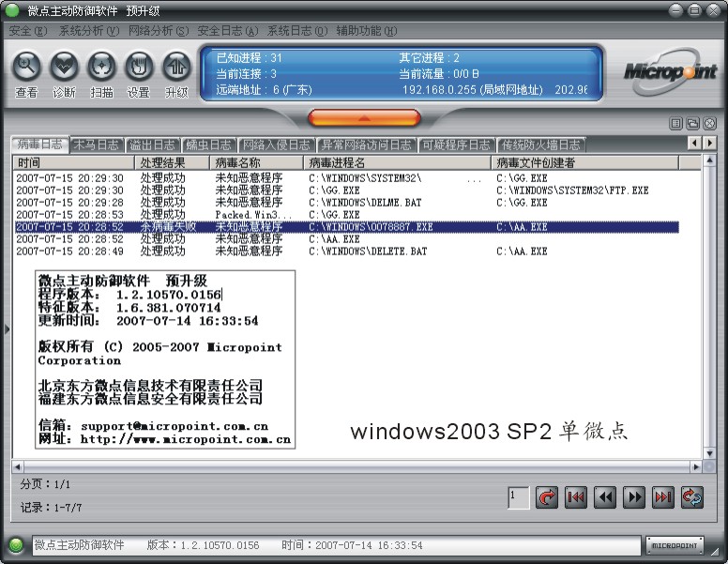The height and width of the screenshot is (564, 728).
Task: Go to previous page of records
Action: [x=605, y=497]
